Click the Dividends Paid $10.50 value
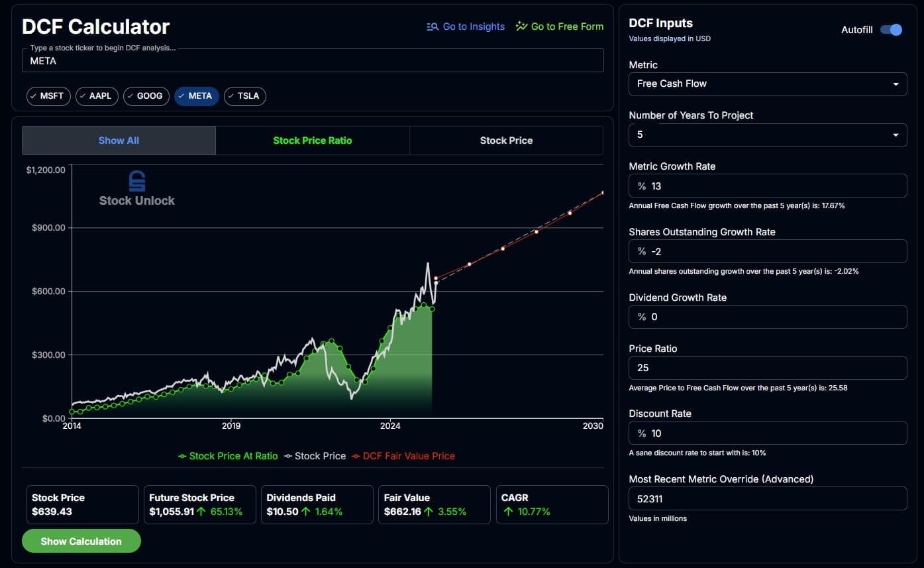This screenshot has height=568, width=924. (282, 512)
